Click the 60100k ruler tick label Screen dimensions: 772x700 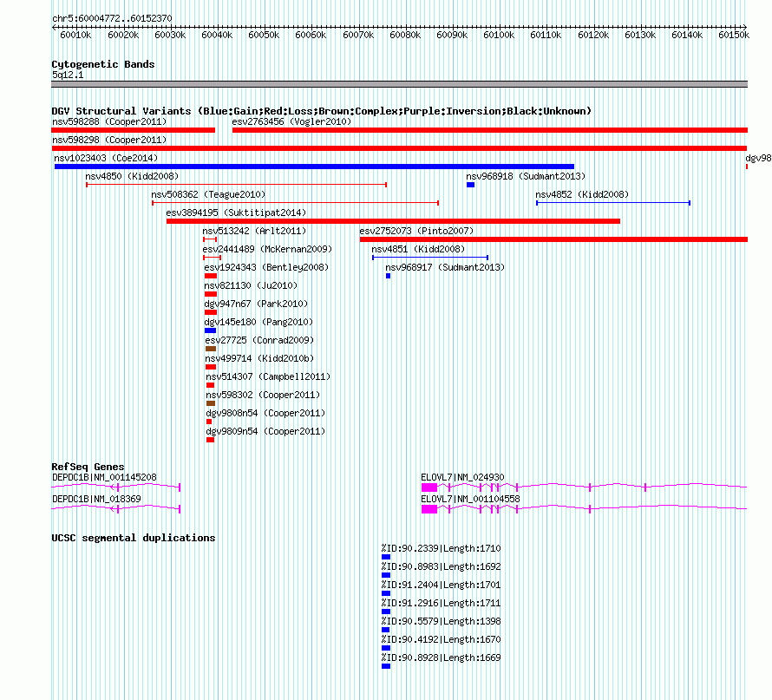pos(499,35)
